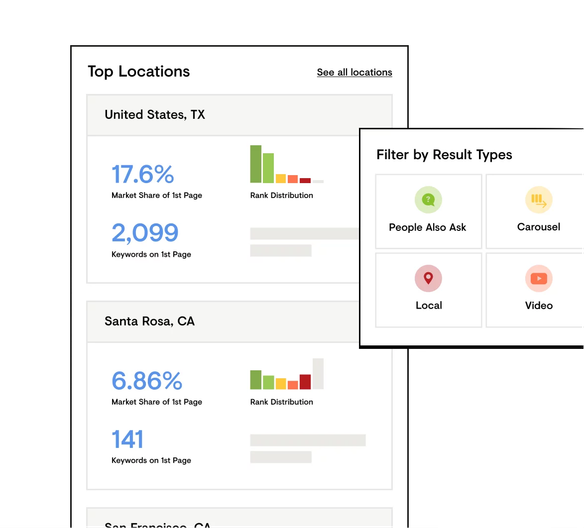This screenshot has width=584, height=528.
Task: Select the People Also Ask filter tile
Action: pyautogui.click(x=428, y=211)
